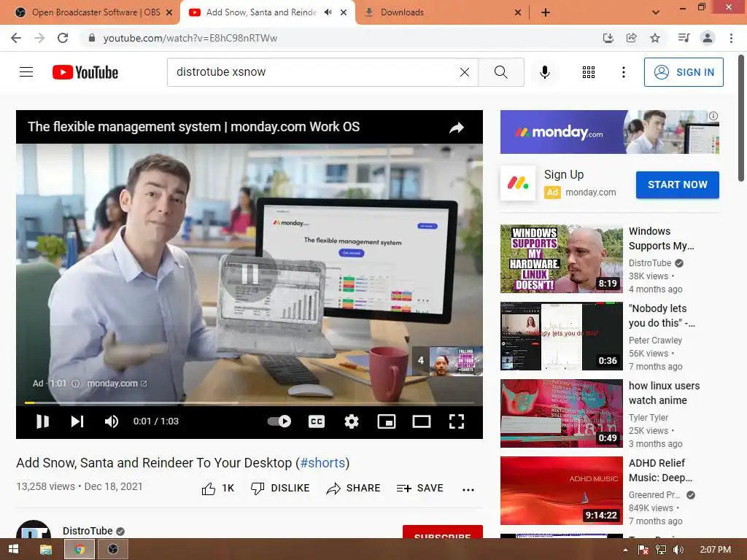The width and height of the screenshot is (747, 560).
Task: Open the DistroTube channel name
Action: (x=88, y=531)
